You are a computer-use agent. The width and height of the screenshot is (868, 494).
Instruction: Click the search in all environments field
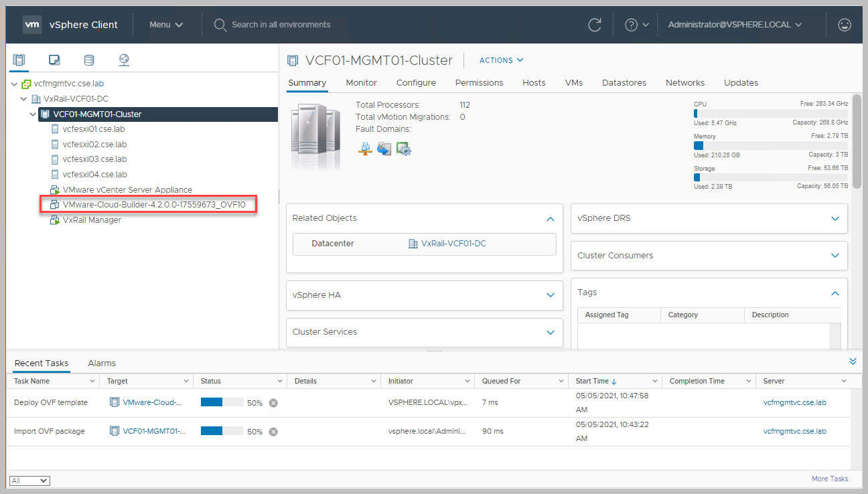(x=281, y=25)
